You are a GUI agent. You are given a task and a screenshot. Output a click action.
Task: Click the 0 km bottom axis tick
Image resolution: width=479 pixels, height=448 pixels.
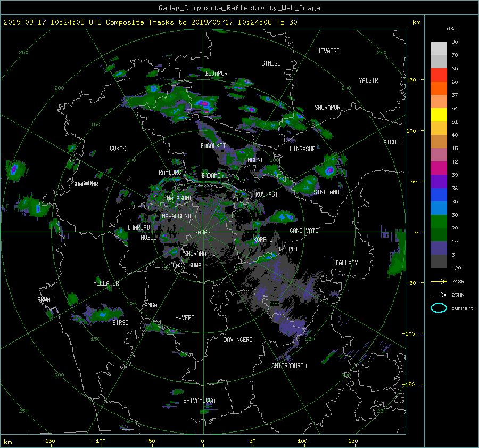[x=203, y=441]
